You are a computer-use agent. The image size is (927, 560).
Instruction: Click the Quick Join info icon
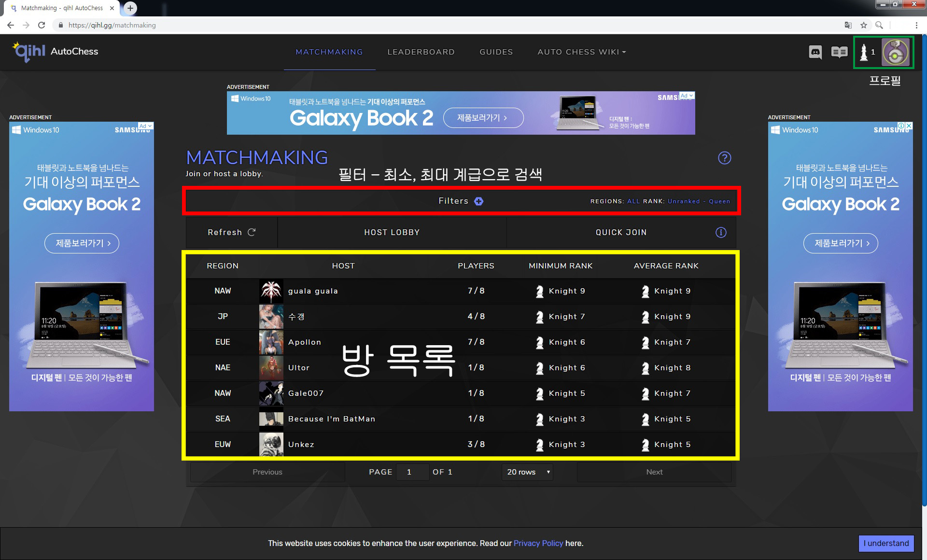(720, 233)
